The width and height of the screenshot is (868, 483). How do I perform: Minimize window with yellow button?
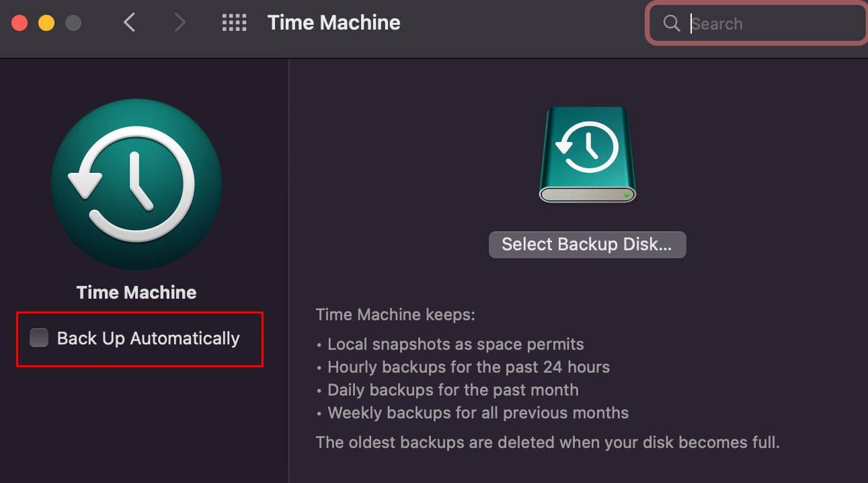click(x=46, y=23)
